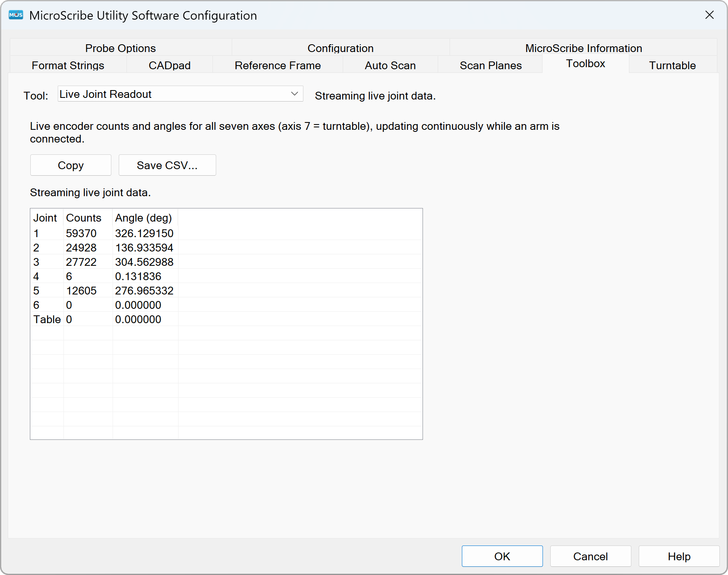This screenshot has width=728, height=575.
Task: Click the Live Joint Readout tool selection
Action: (180, 94)
